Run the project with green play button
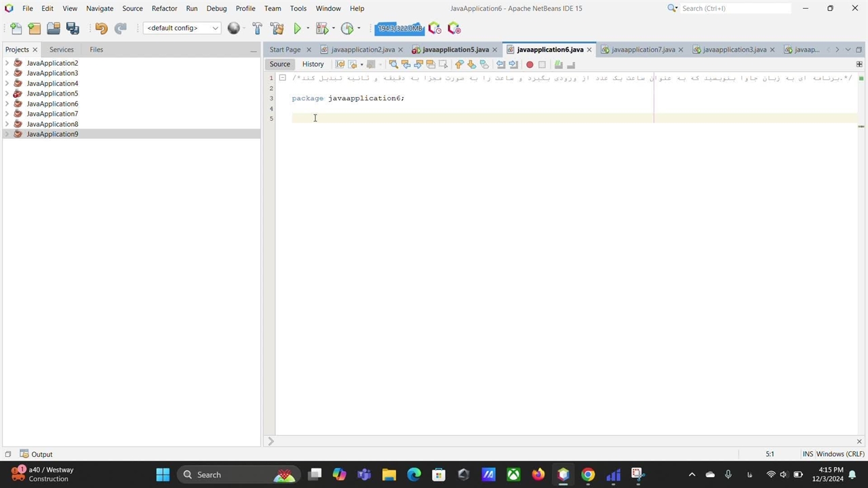The image size is (868, 488). click(x=297, y=28)
